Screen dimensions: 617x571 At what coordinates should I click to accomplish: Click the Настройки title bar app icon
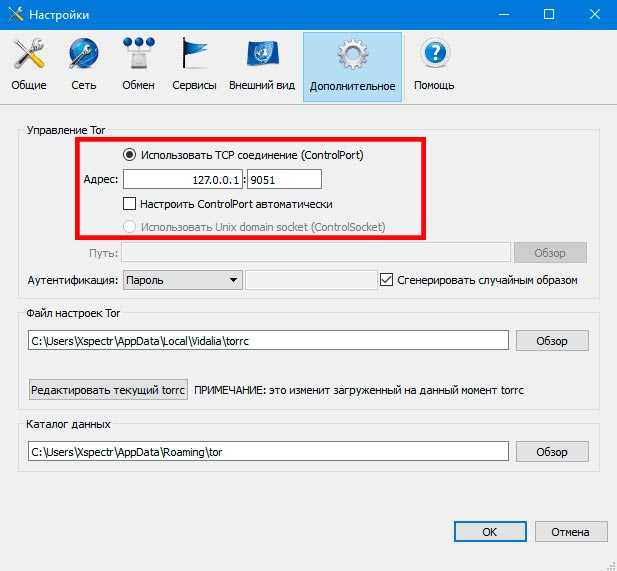16,15
